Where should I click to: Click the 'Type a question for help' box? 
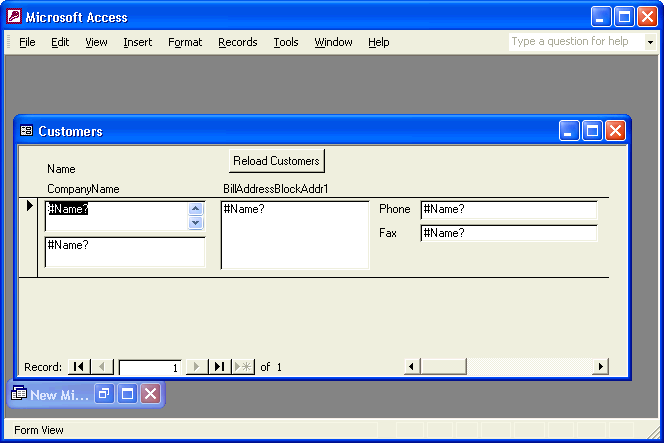[x=576, y=42]
